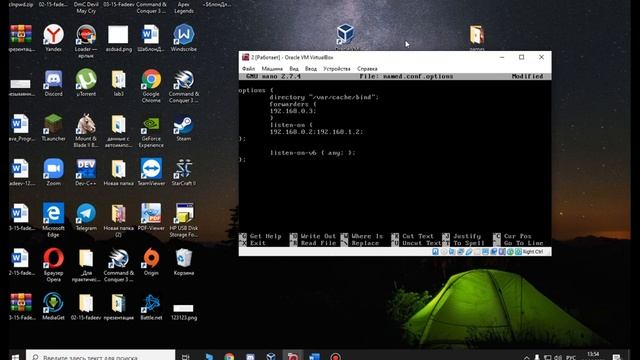
Task: Select the lab3 folder on the desktop
Action: [119, 83]
